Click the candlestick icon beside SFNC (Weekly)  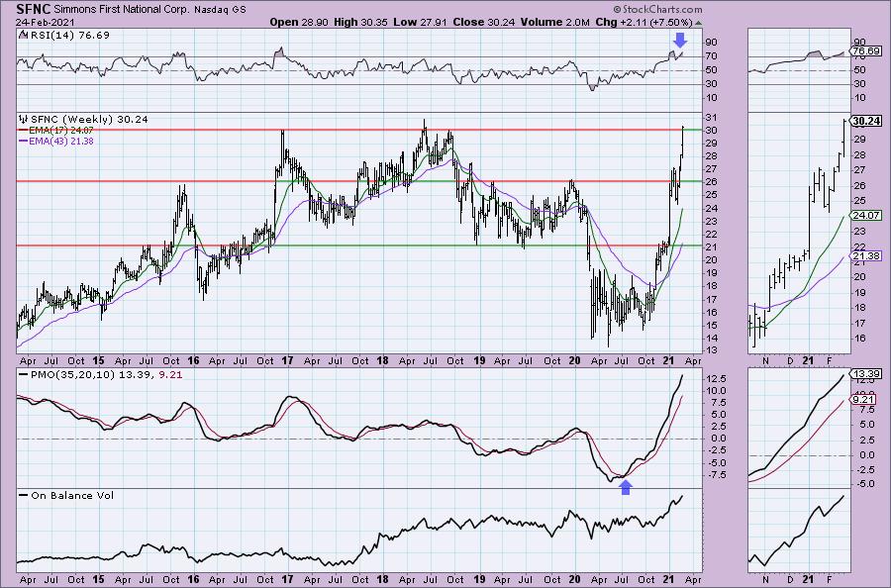click(24, 120)
